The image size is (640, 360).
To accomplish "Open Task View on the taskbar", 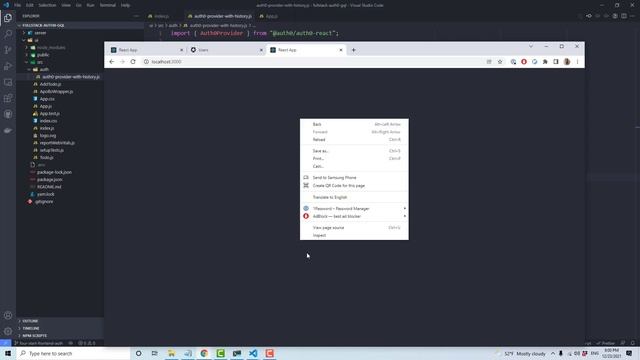I will point(155,353).
